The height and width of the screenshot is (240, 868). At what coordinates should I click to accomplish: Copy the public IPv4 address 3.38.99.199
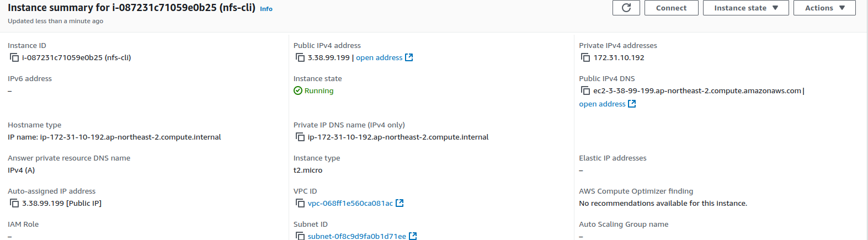[x=300, y=57]
